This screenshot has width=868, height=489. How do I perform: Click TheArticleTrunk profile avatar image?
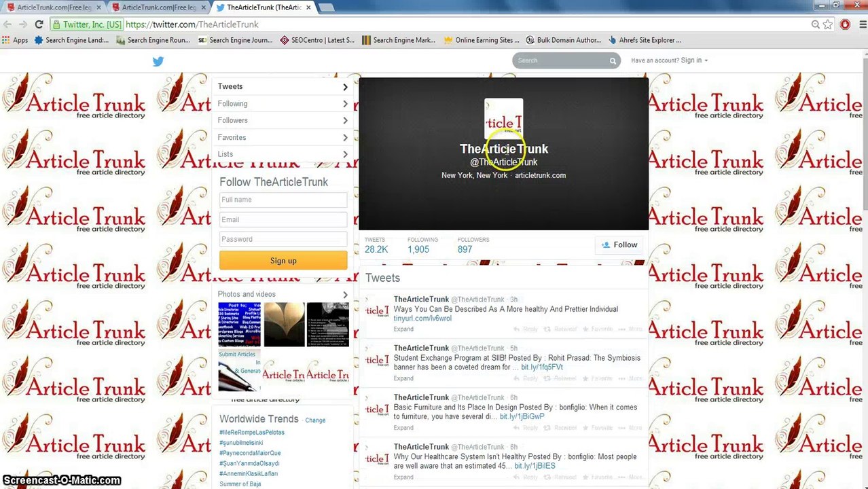coord(503,119)
